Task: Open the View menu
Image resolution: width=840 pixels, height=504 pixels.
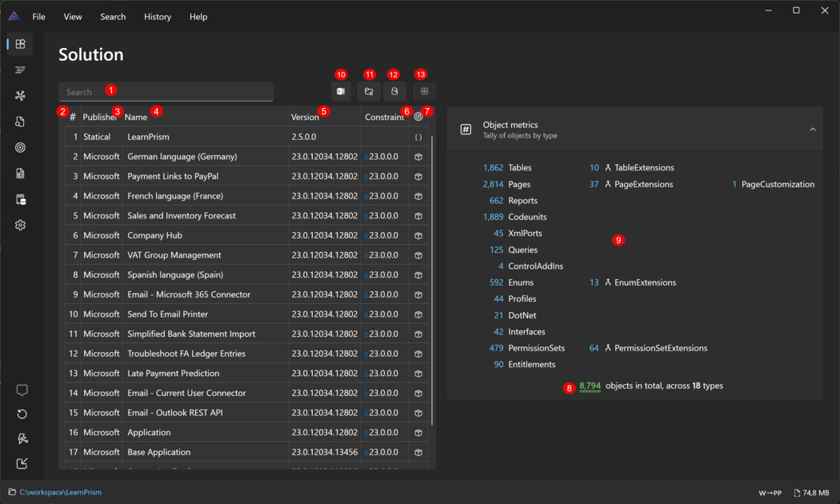Action: pos(73,17)
